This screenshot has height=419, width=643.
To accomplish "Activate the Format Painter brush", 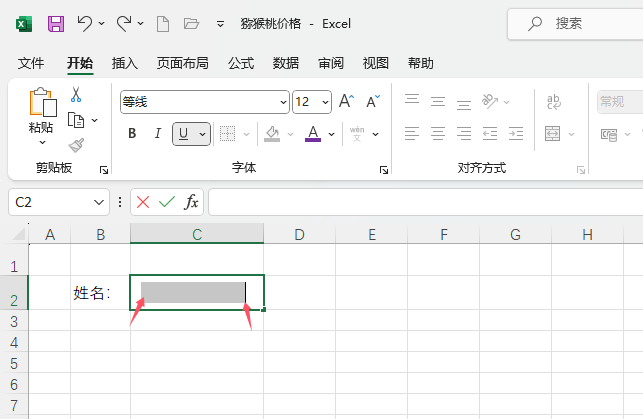I will point(76,145).
